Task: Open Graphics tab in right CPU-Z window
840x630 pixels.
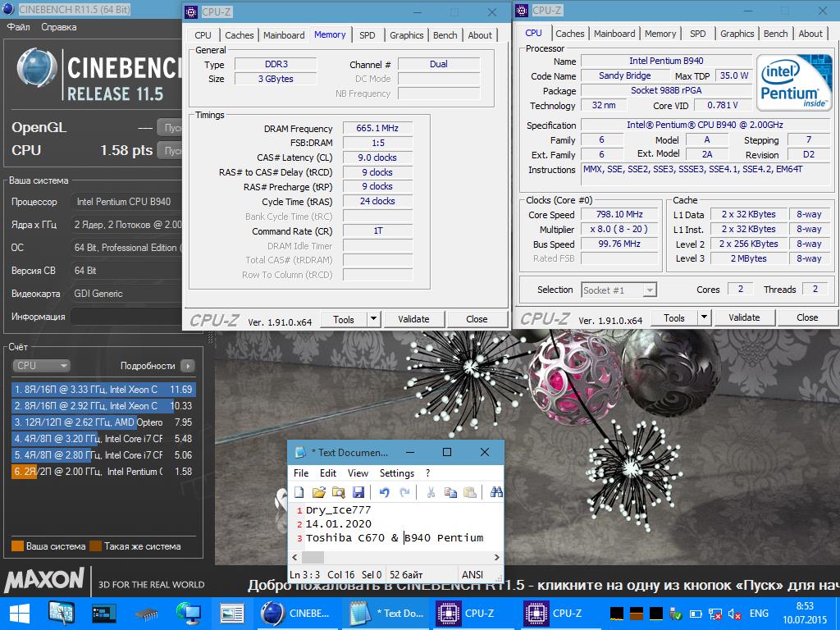Action: tap(737, 34)
